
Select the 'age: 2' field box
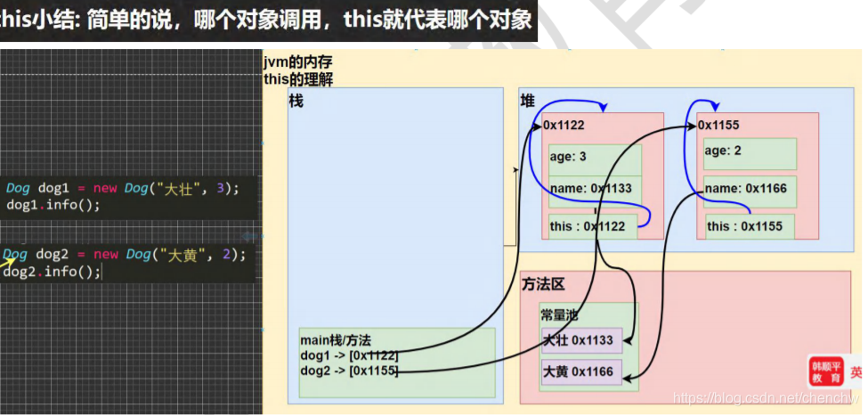(750, 154)
